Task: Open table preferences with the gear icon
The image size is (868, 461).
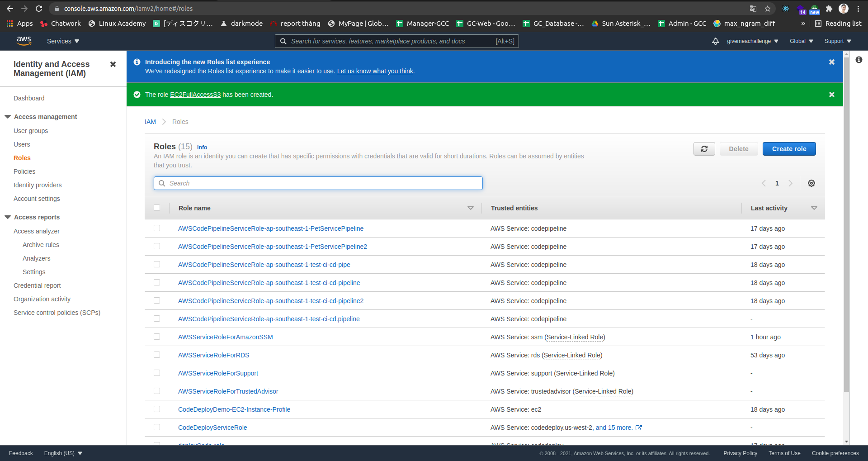Action: 811,183
